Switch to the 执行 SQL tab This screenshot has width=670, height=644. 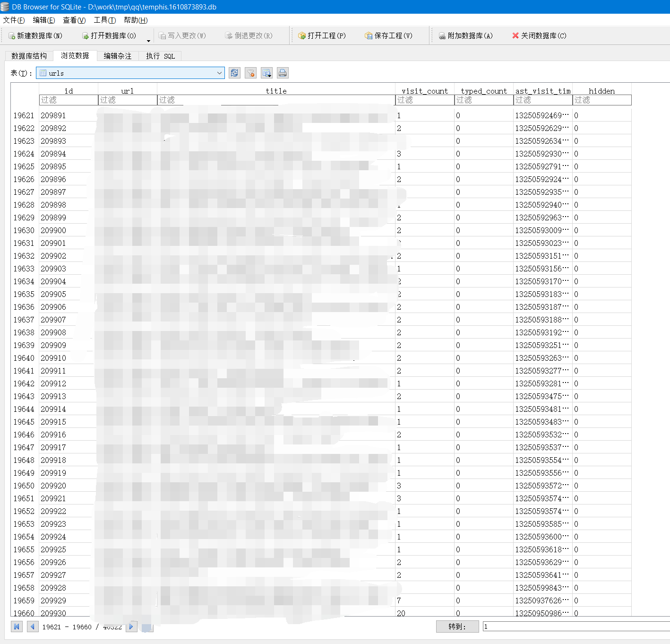pyautogui.click(x=160, y=56)
